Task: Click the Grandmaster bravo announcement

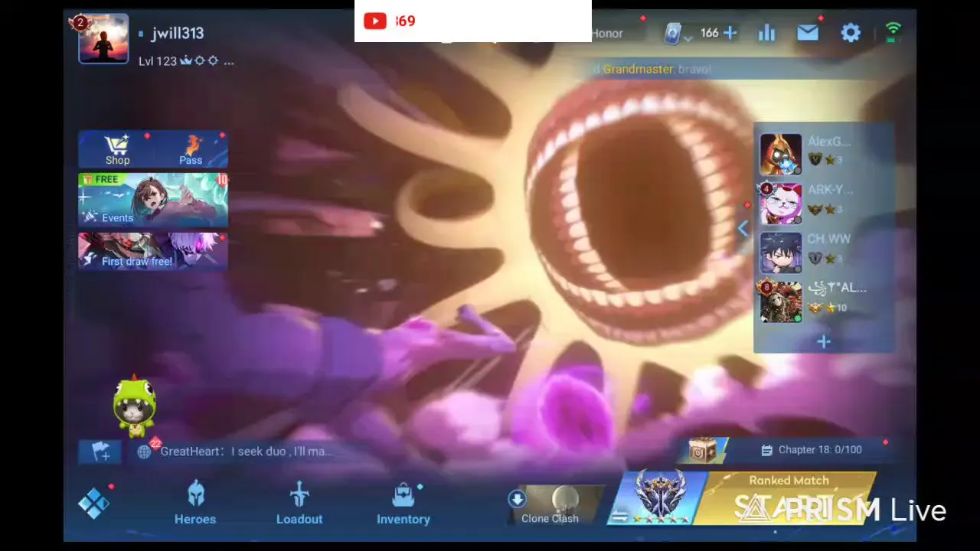Action: pyautogui.click(x=654, y=69)
